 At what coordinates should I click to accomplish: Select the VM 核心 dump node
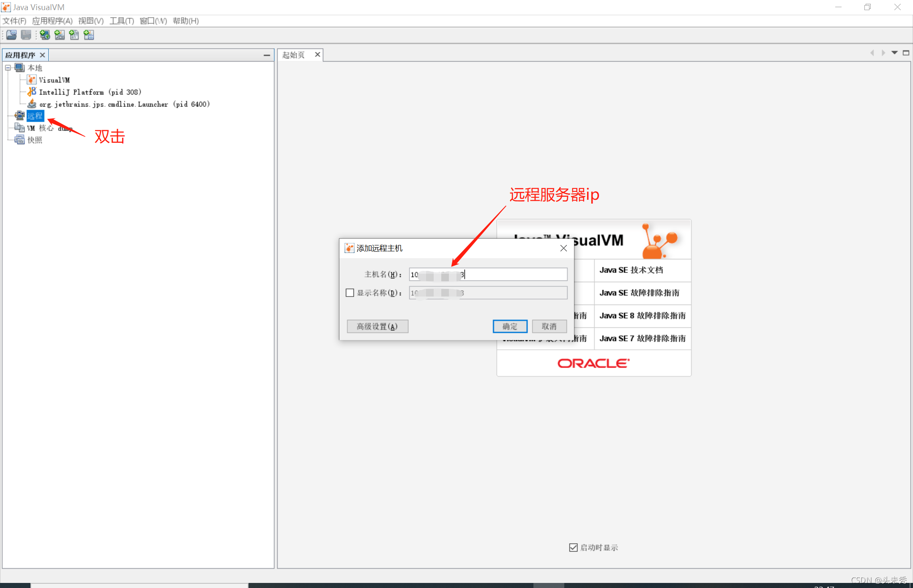point(50,128)
